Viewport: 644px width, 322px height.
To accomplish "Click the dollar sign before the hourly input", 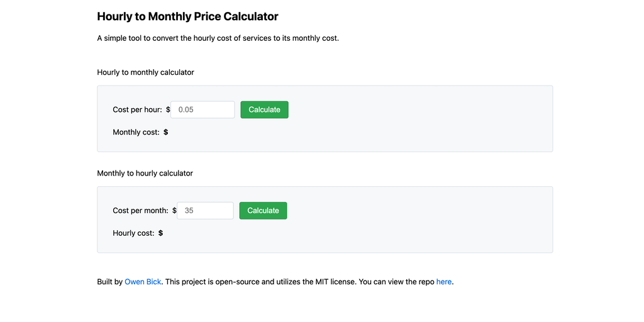I will coord(168,109).
